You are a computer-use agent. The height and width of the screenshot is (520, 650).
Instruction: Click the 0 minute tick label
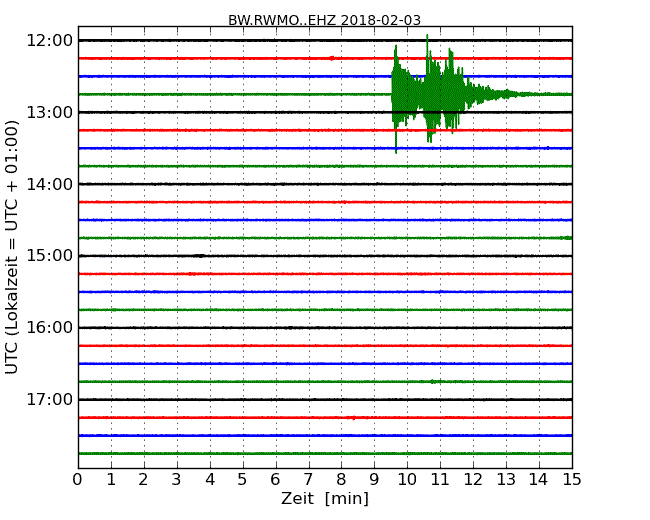78,480
